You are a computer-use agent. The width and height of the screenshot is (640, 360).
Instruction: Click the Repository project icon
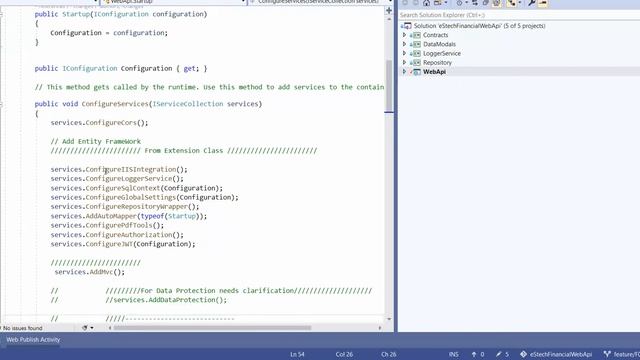click(x=416, y=62)
